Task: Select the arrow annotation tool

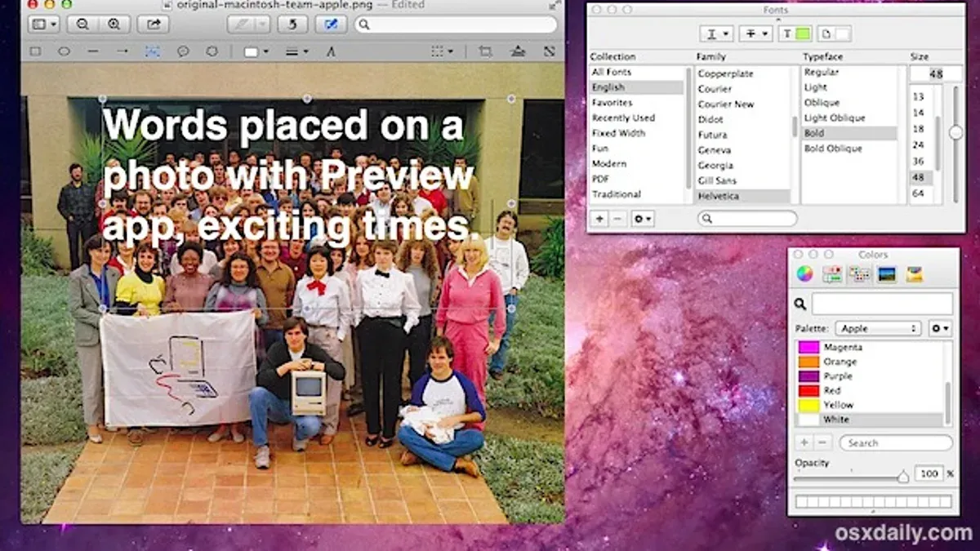Action: (122, 51)
